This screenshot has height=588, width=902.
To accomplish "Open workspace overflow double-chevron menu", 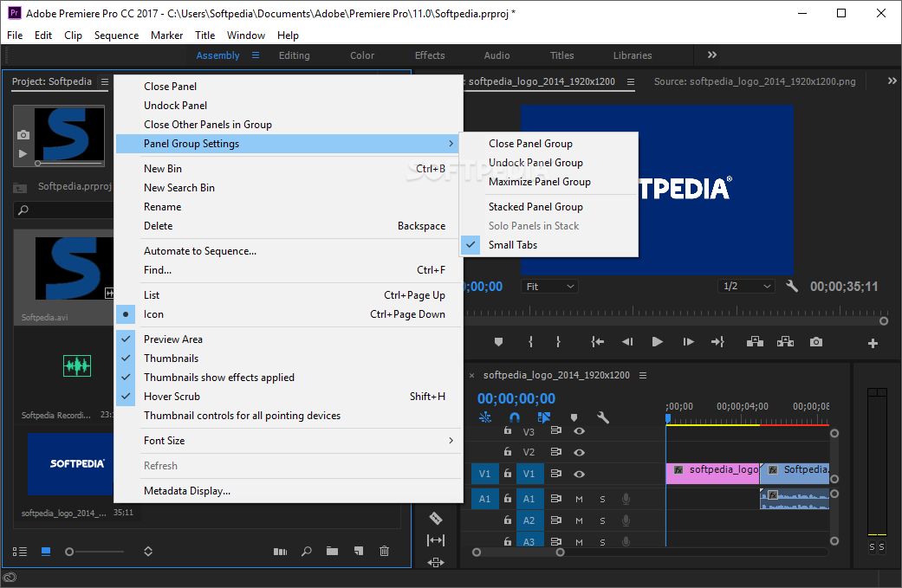I will 712,55.
